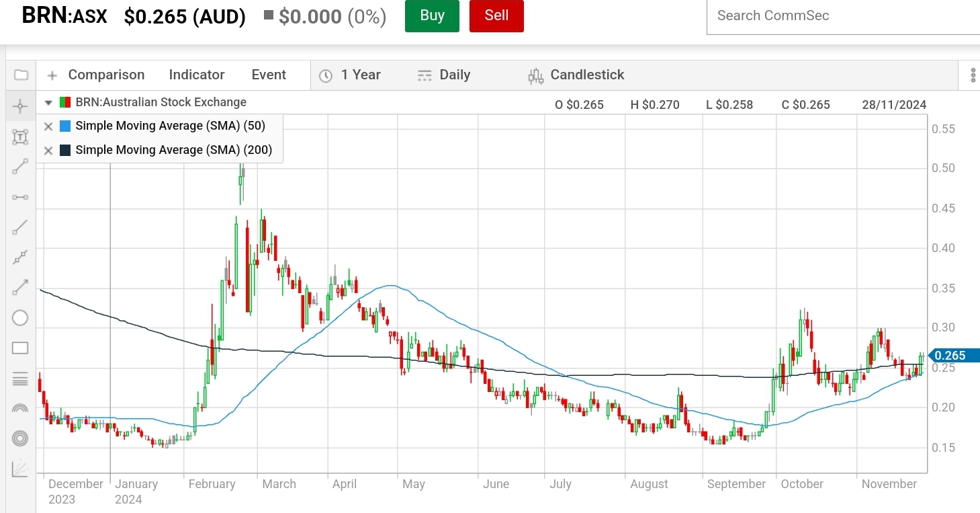This screenshot has height=513, width=980.
Task: Choose the rectangle drawing tool
Action: pos(20,348)
